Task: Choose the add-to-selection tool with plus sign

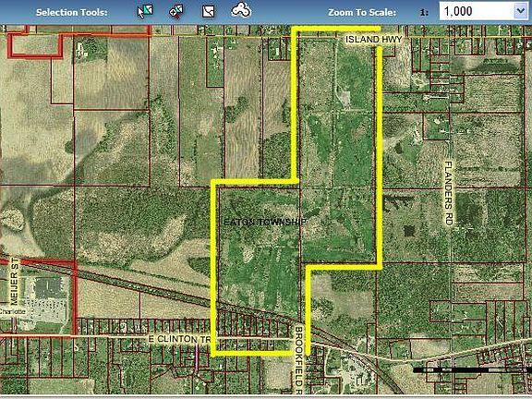Action: [x=176, y=11]
